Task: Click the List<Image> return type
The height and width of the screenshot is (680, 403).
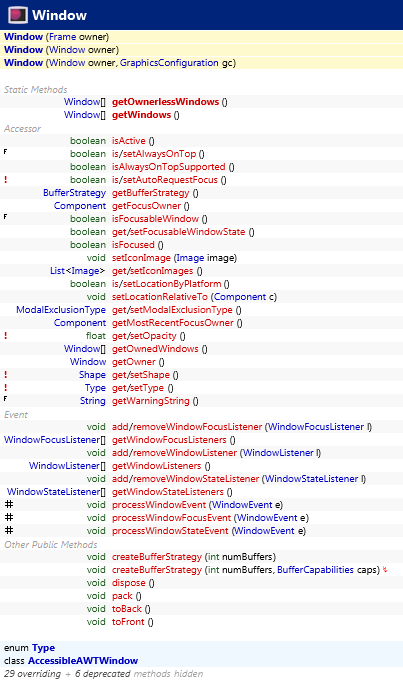Action: coord(78,271)
